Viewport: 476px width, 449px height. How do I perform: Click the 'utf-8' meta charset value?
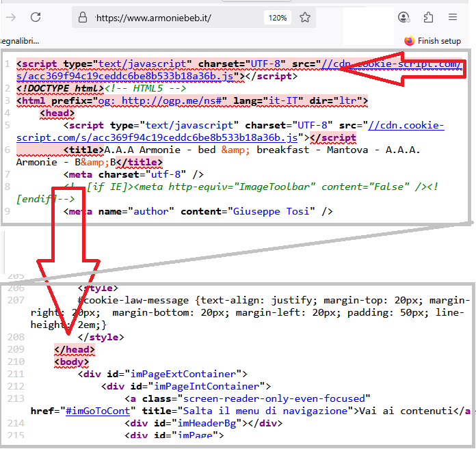[x=166, y=175]
